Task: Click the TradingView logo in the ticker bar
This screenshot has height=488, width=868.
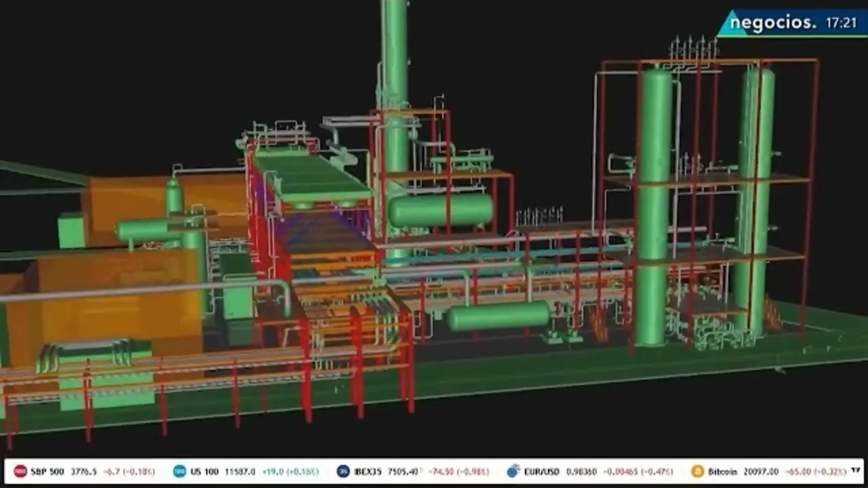Action: (856, 470)
